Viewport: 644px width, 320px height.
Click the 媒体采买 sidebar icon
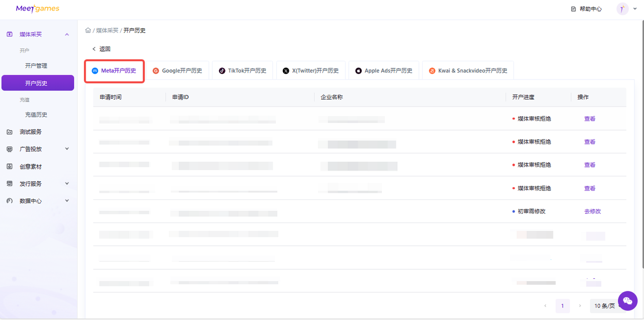10,34
